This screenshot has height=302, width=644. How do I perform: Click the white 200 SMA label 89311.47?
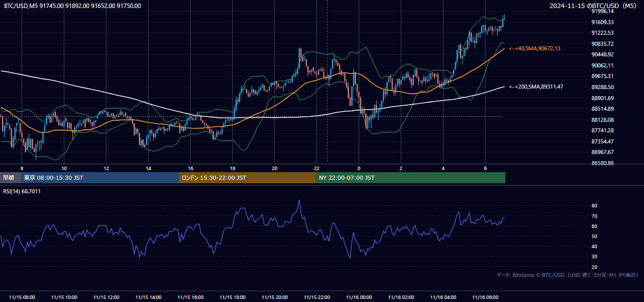(536, 87)
